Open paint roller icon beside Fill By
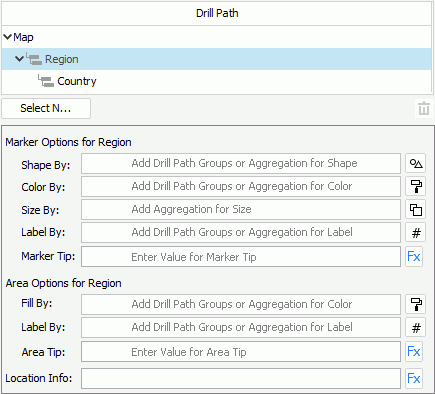435x394 pixels. (x=415, y=304)
